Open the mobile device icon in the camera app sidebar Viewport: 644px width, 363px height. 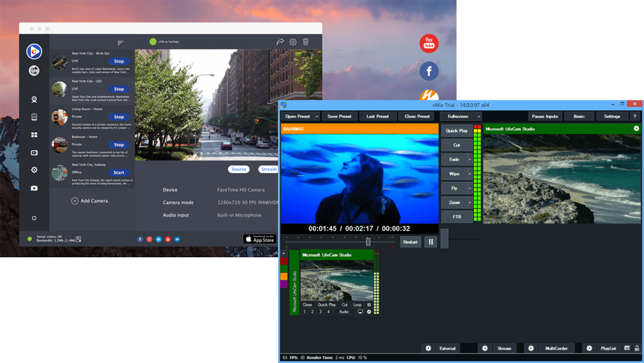coord(34,117)
